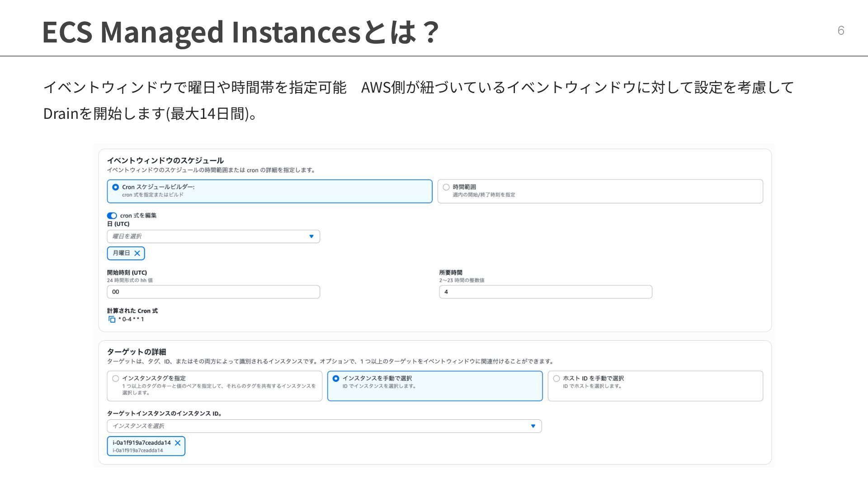
Task: Click the slide title ECS Managed Instancesとは？
Action: point(240,32)
